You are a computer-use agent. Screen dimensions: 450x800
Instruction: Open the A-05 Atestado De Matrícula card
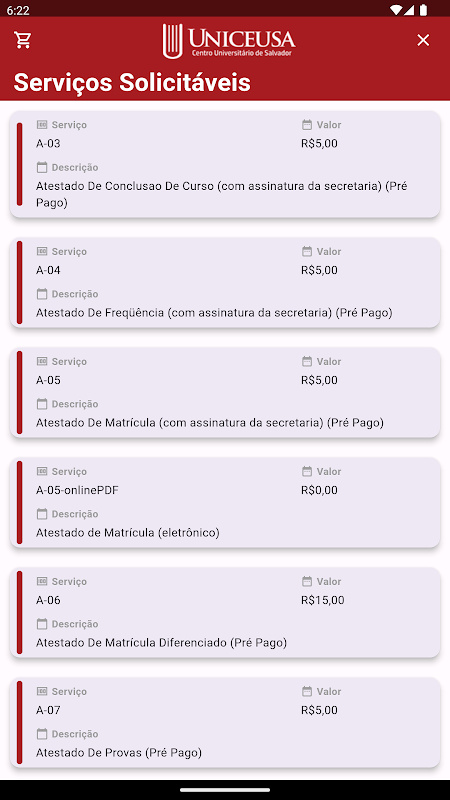pyautogui.click(x=225, y=392)
